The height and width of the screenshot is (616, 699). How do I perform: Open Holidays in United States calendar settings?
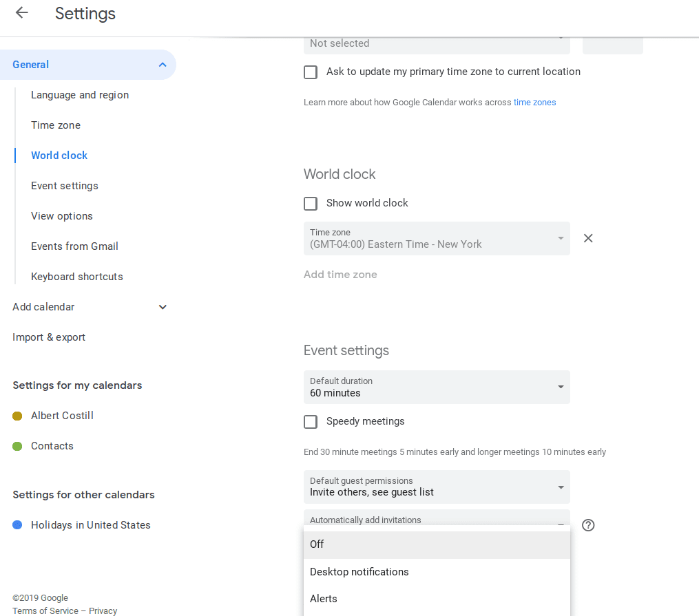pyautogui.click(x=90, y=525)
